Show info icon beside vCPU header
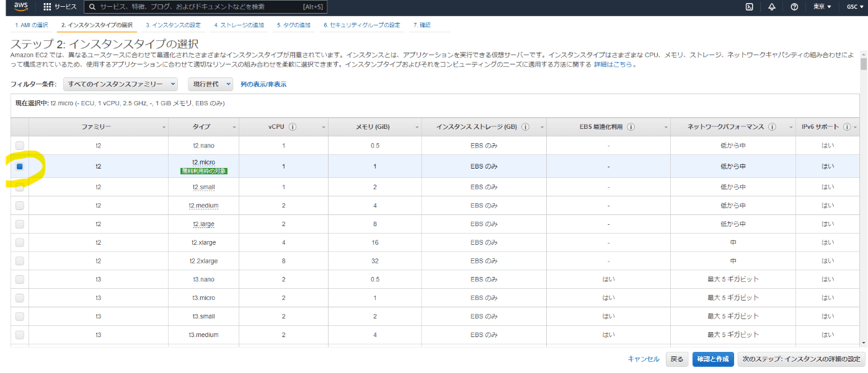 tap(293, 126)
